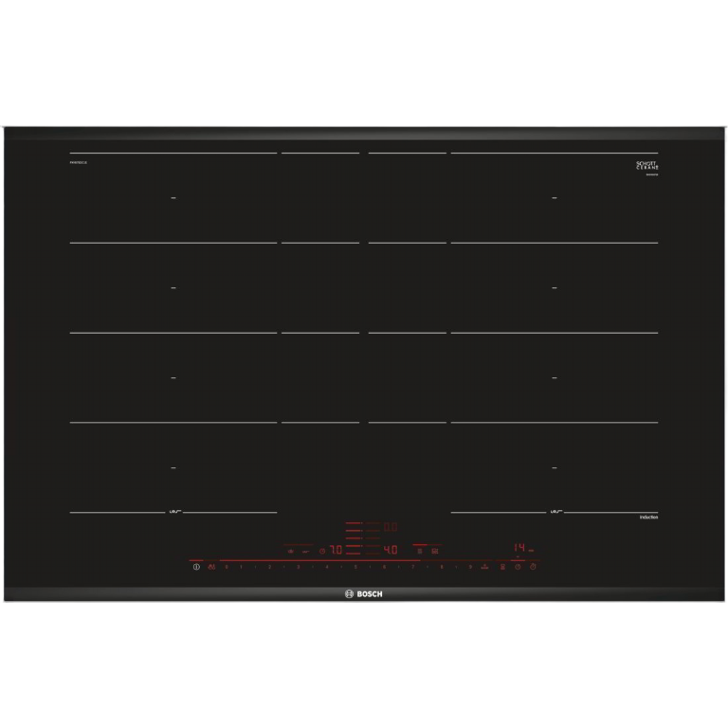Touch the top-right cooking zone center mark
The height and width of the screenshot is (728, 728).
(x=555, y=198)
